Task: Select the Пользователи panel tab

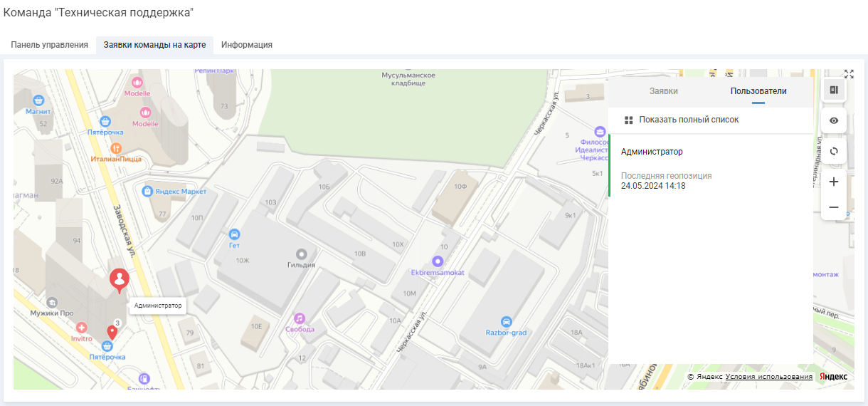Action: tap(758, 91)
